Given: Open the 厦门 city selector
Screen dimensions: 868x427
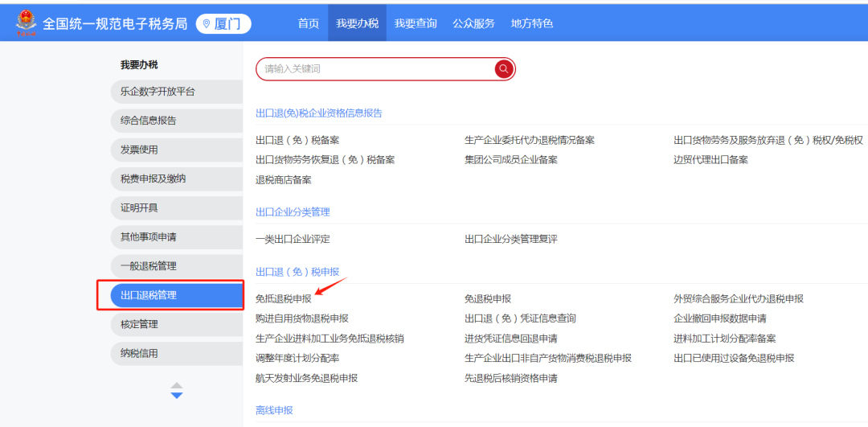Looking at the screenshot, I should click(223, 24).
